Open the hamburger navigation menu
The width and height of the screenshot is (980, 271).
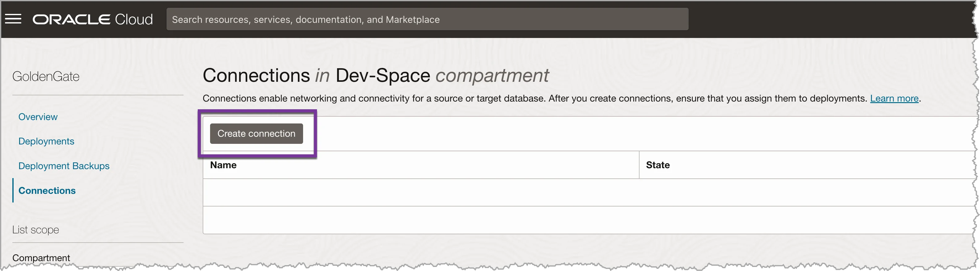[13, 19]
